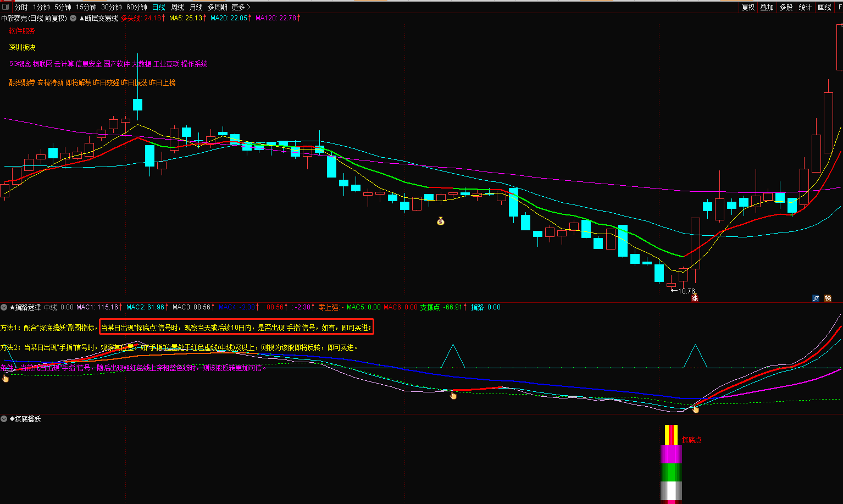Click the green segment of 探底点 bar
The width and height of the screenshot is (843, 504).
tap(671, 473)
